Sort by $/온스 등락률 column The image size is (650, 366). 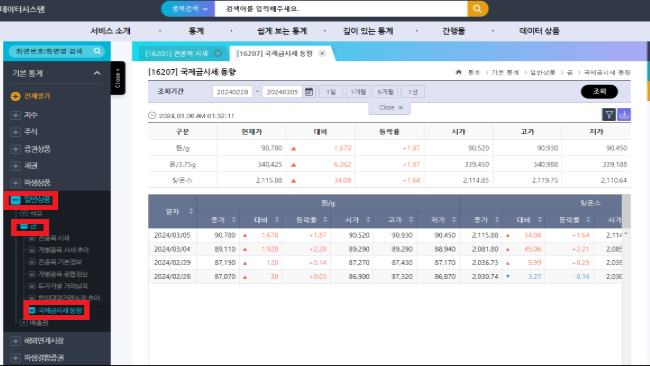588,220
